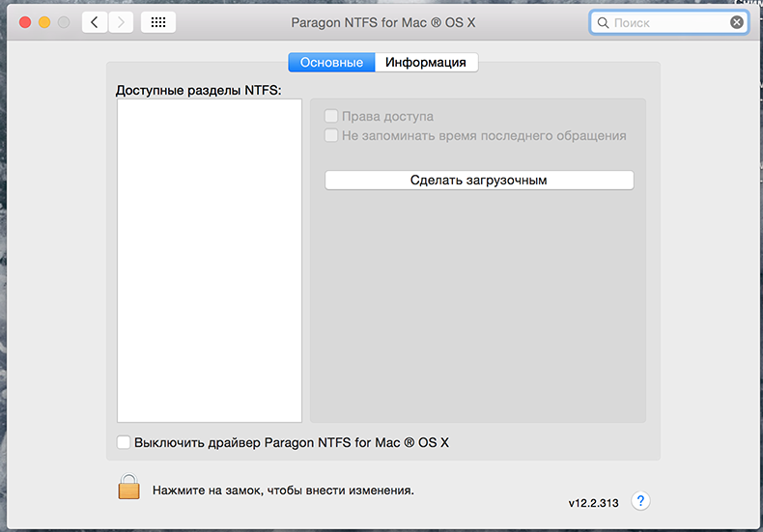Clear the search field with X icon
Screen dimensions: 763x532
(737, 22)
